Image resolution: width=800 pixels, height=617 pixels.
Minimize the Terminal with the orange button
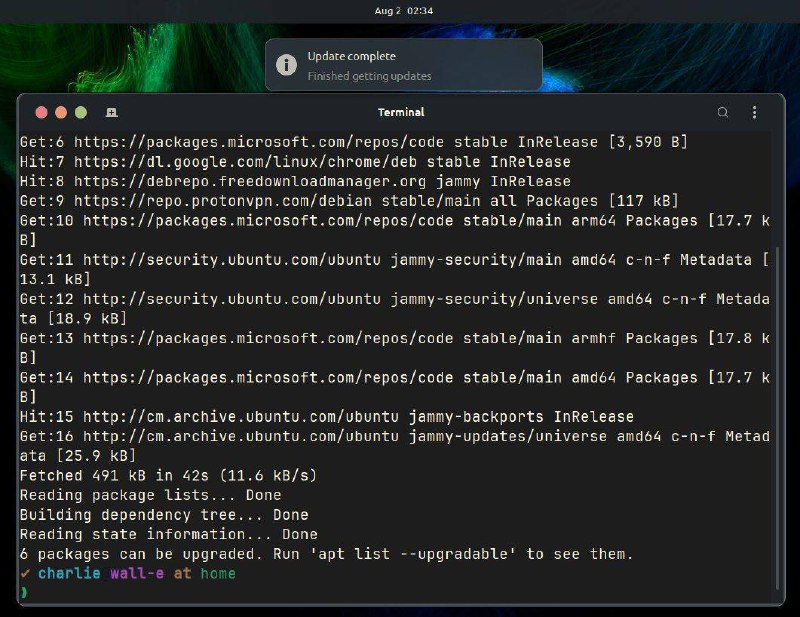coord(61,112)
